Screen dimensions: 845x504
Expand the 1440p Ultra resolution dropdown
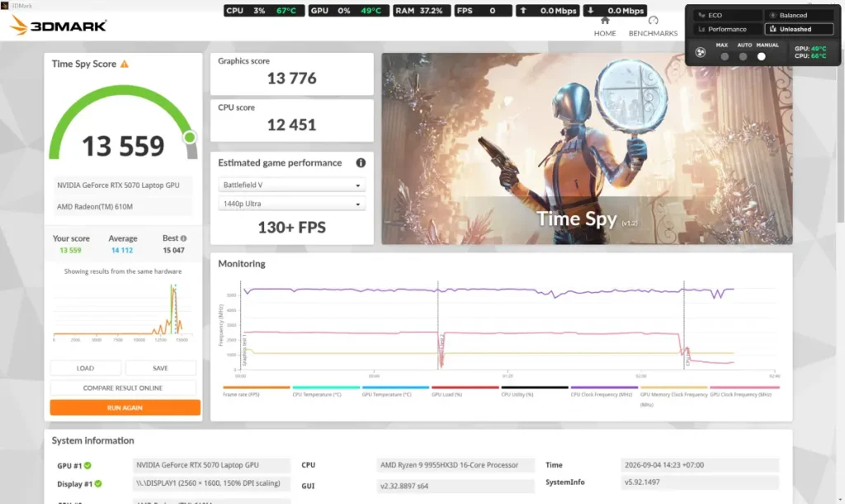pos(291,204)
